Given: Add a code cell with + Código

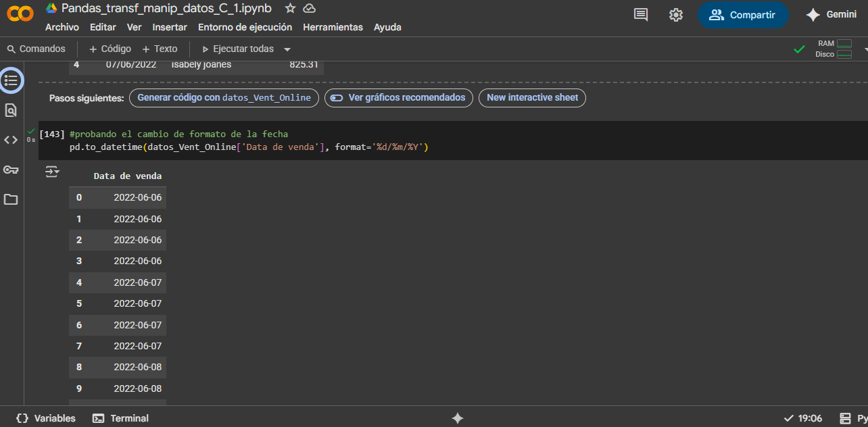Looking at the screenshot, I should coord(110,49).
